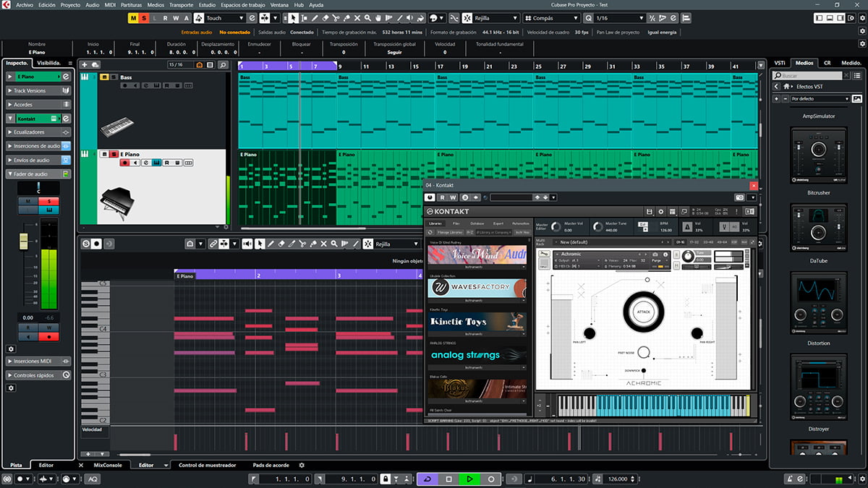This screenshot has height=488, width=868.
Task: Select the Split scissors tool in the main toolbar
Action: coord(336,17)
